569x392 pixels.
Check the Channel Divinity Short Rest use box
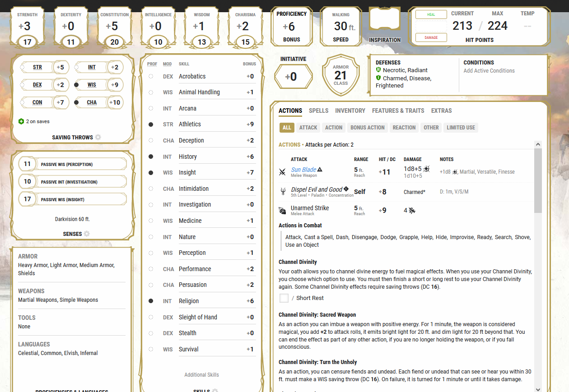[x=284, y=298]
